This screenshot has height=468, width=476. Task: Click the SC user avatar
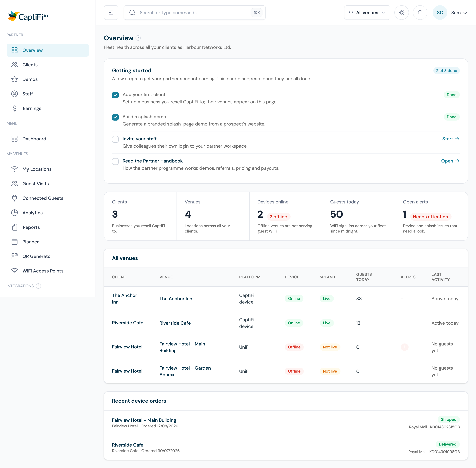(x=440, y=13)
